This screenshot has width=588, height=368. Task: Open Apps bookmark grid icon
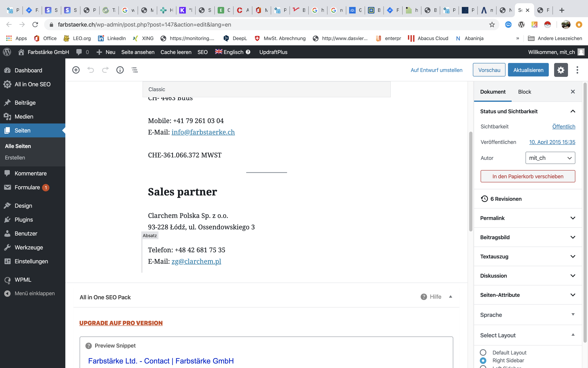(9, 38)
